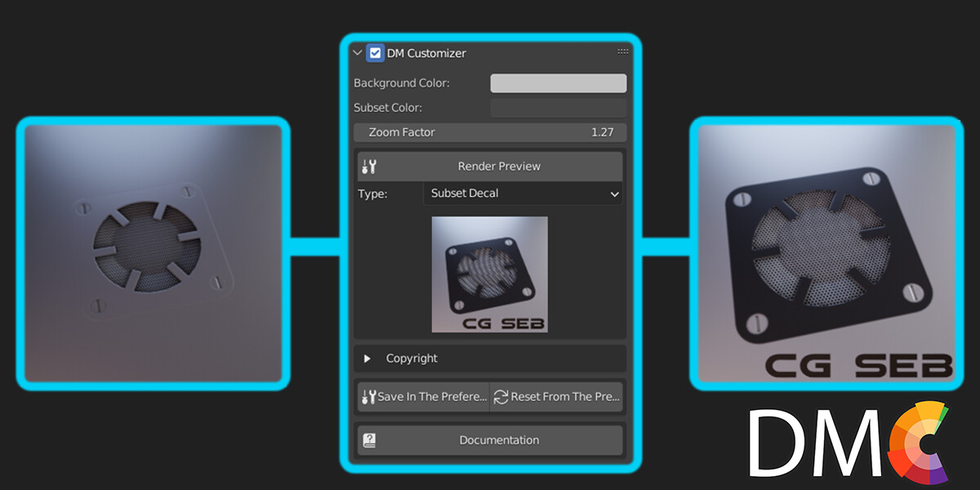Select the Type field labeled Subset Decal

[523, 194]
